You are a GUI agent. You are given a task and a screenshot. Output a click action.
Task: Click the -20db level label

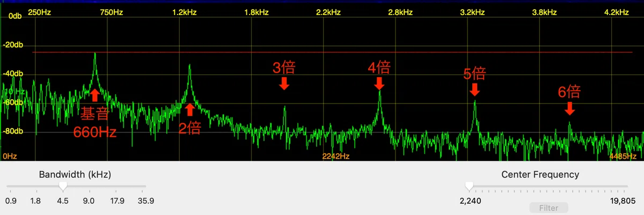(x=13, y=45)
